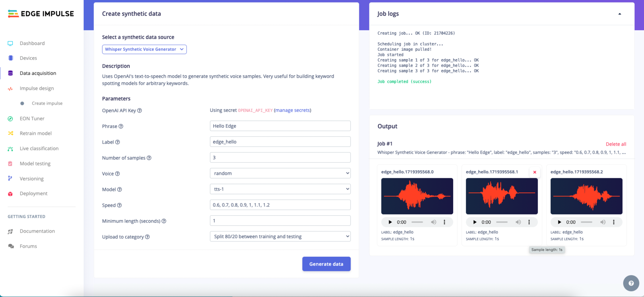Show help for Number of samples

149,158
